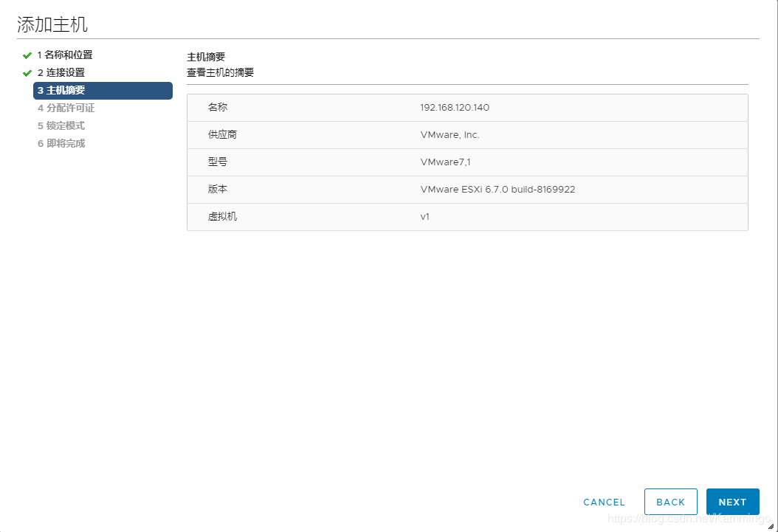Click the resize handle at dialog corner
This screenshot has height=532, width=778.
771,525
